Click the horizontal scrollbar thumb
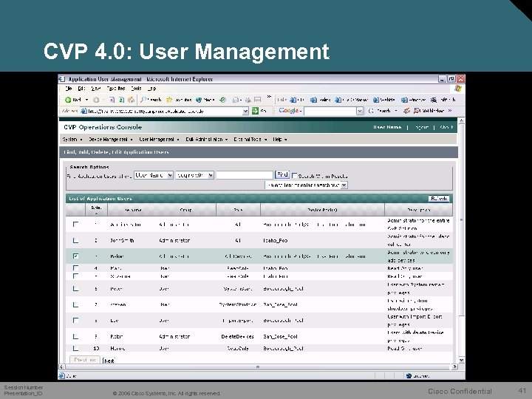The height and width of the screenshot is (399, 532). pyautogui.click(x=258, y=366)
